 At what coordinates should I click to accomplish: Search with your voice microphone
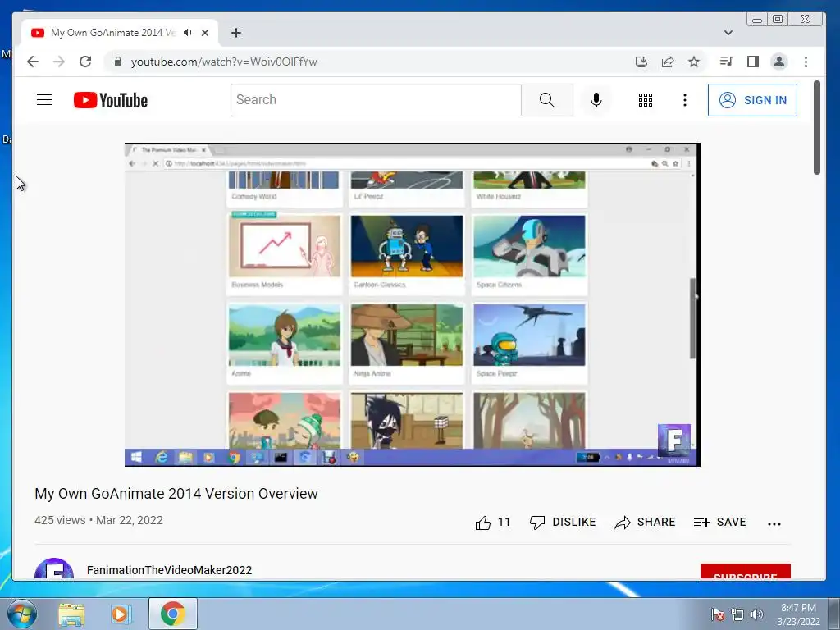[x=596, y=99]
